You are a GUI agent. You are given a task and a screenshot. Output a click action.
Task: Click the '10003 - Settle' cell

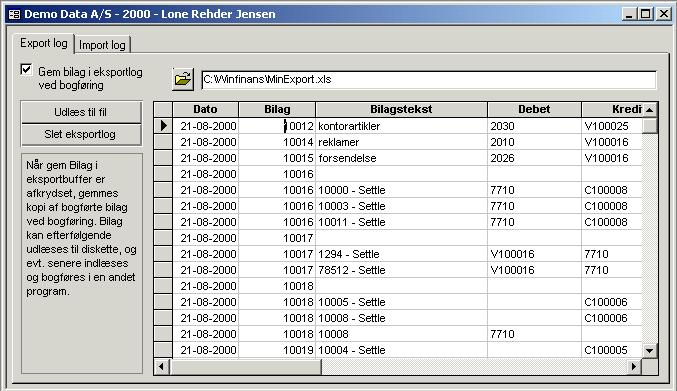(402, 206)
